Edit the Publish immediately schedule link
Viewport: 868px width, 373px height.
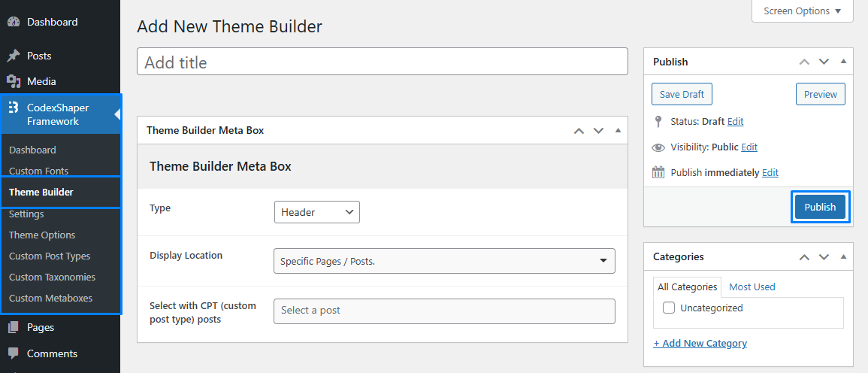pyautogui.click(x=770, y=172)
